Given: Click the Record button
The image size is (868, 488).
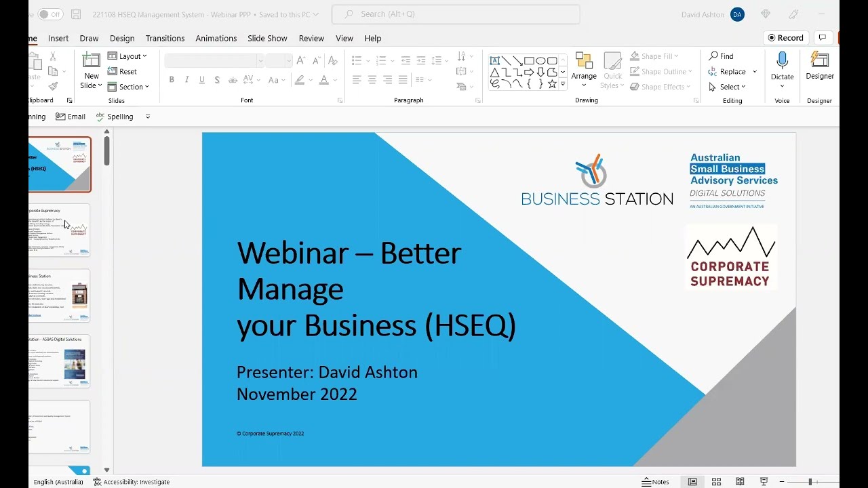Looking at the screenshot, I should tap(785, 38).
